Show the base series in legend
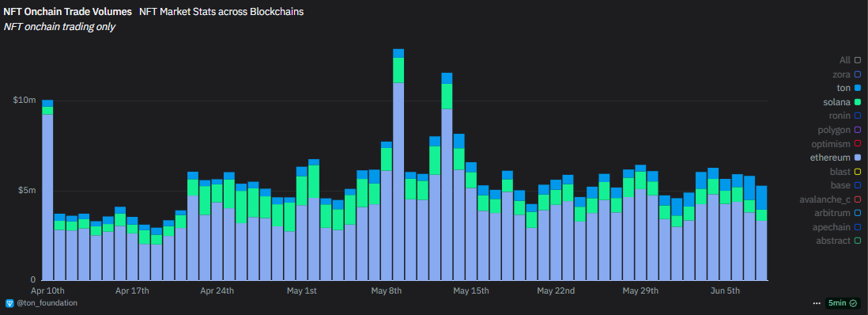Screen dimensions: 868x315 click(858, 185)
